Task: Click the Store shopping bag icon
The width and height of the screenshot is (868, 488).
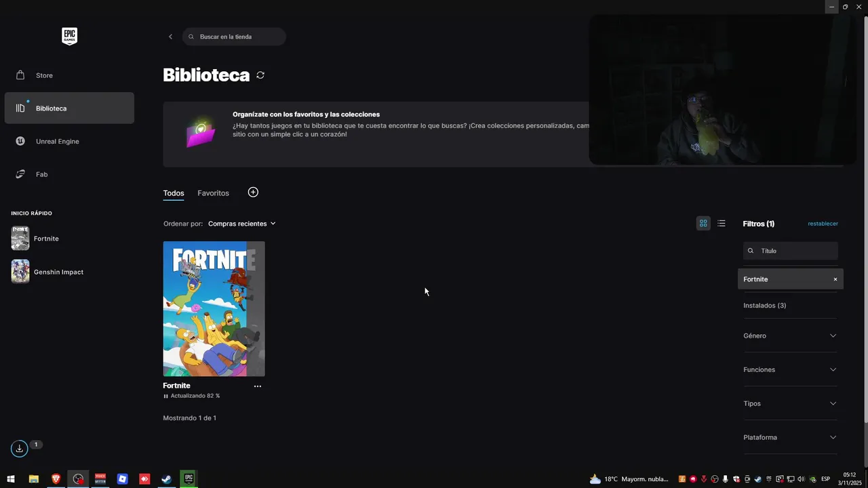Action: tap(20, 75)
